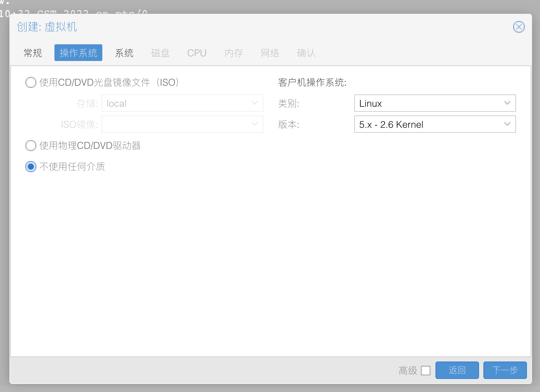Screen dimensions: 540x392
Task: Open the CPU tab
Action: 197,53
